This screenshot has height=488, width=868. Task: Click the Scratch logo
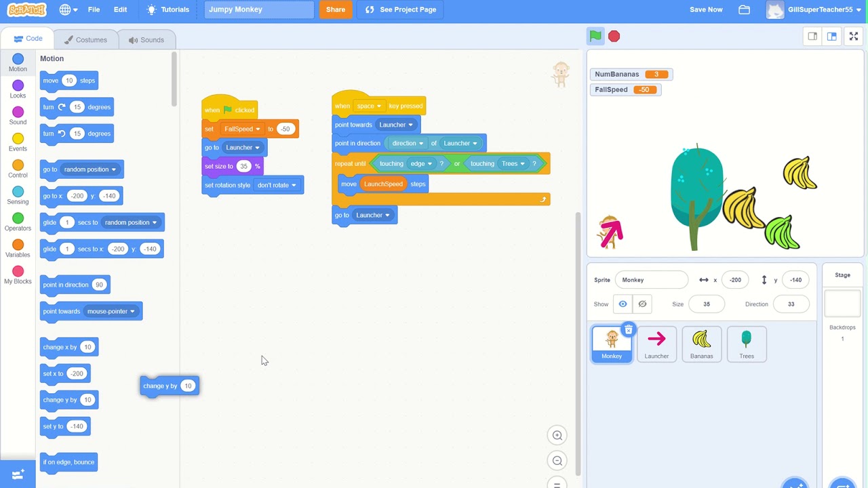point(26,9)
